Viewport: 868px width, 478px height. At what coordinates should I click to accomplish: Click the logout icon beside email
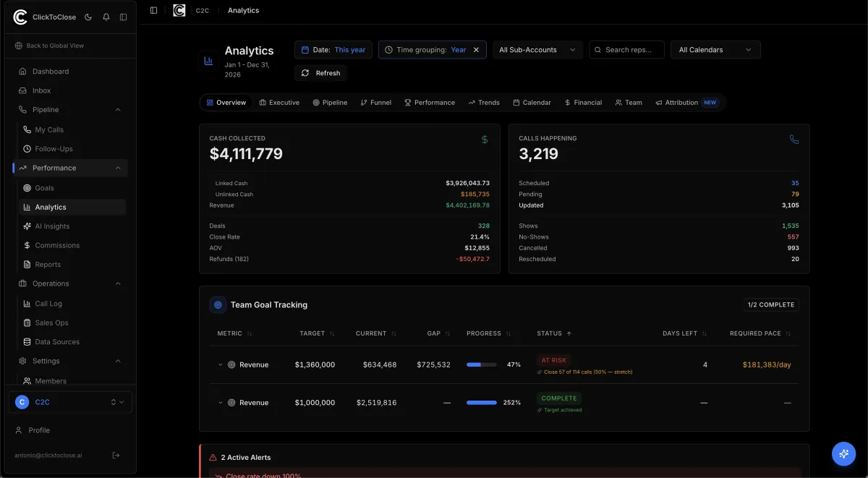(116, 455)
